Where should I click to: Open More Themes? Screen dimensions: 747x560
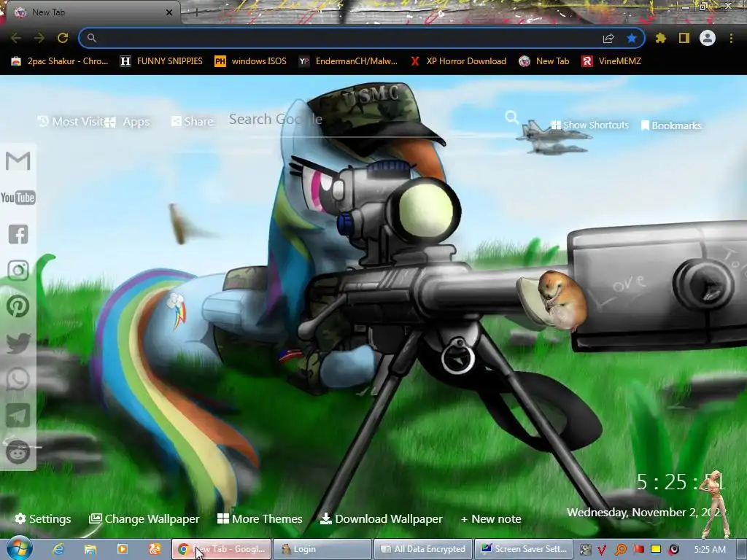[x=260, y=518]
